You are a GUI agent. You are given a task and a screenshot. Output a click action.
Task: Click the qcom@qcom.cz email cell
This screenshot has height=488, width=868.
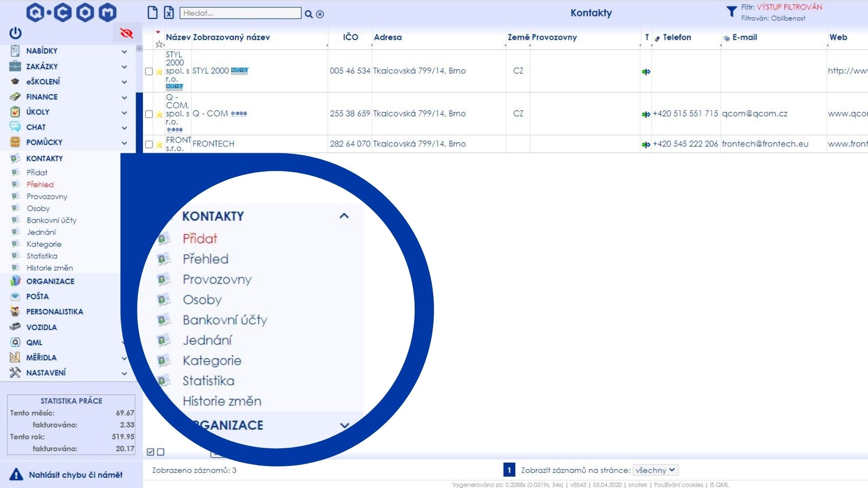[755, 113]
